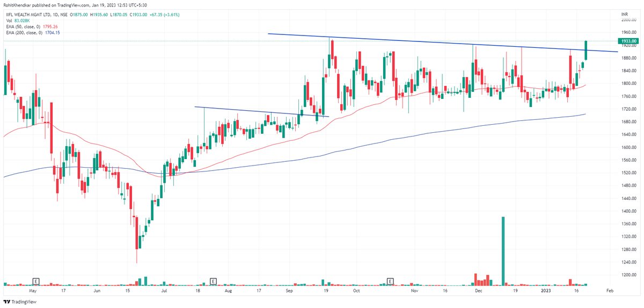Click the Dec label on time axis
The height and width of the screenshot is (308, 644).
click(x=479, y=290)
